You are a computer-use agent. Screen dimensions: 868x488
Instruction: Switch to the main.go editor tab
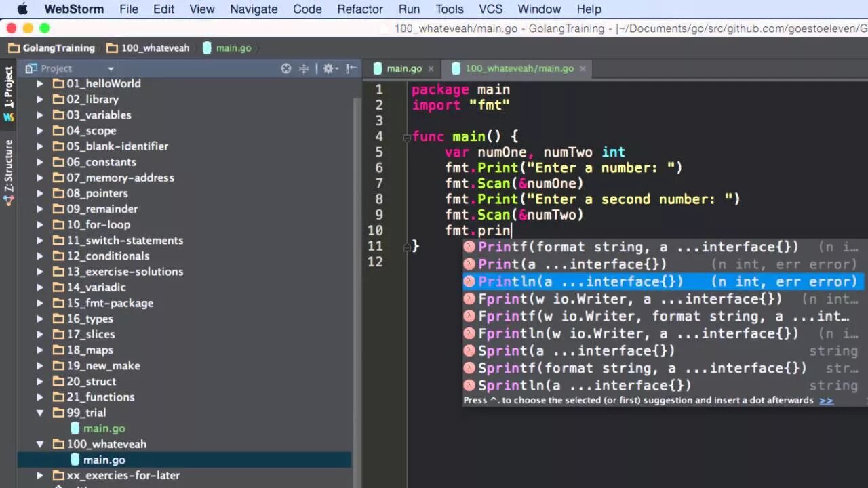[x=403, y=68]
